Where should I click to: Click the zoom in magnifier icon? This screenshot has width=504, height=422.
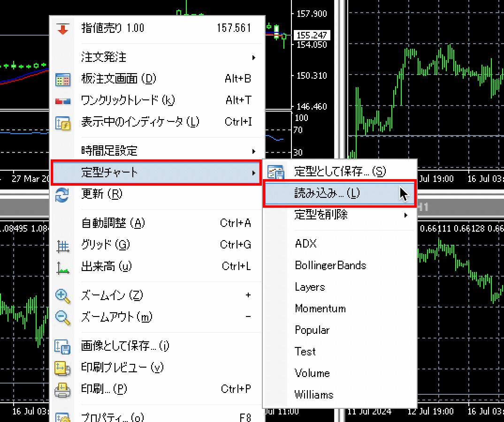[x=62, y=296]
